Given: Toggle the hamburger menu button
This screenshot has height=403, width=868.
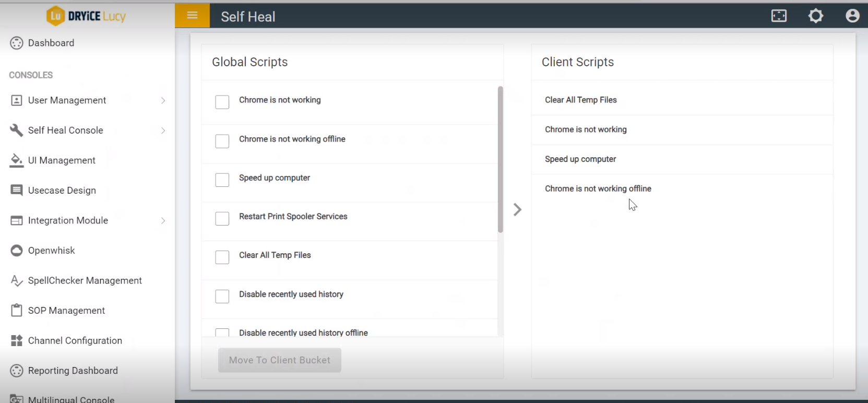Looking at the screenshot, I should tap(192, 15).
